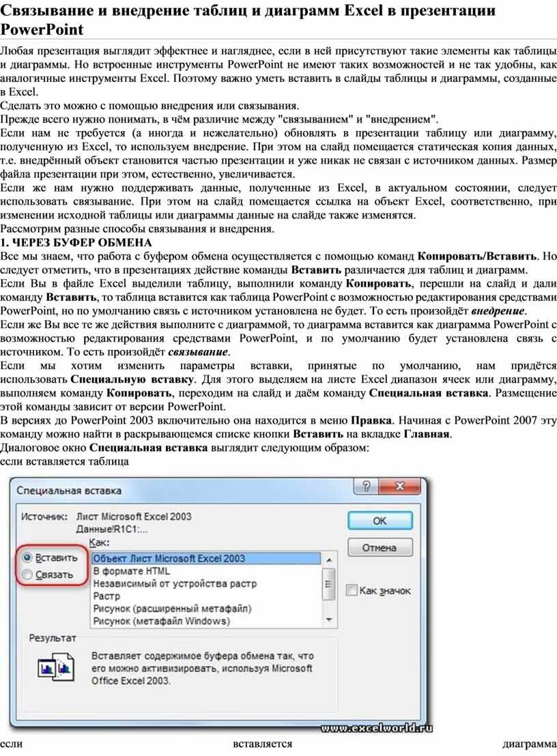Choose Объект Лист Microsoft Excel 2003 in list
The image size is (557, 756).
[x=206, y=558]
